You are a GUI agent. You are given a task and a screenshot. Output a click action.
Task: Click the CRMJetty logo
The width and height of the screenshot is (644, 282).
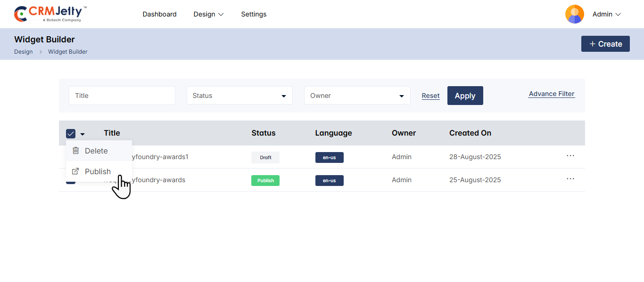50,14
